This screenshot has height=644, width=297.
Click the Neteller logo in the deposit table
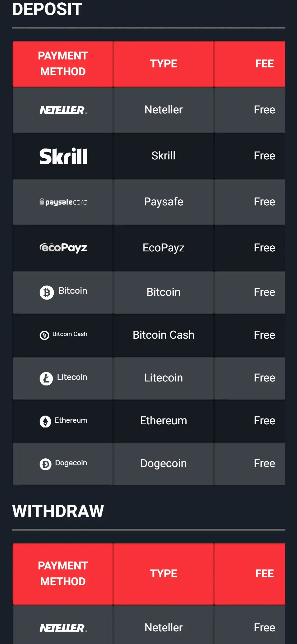click(x=63, y=110)
